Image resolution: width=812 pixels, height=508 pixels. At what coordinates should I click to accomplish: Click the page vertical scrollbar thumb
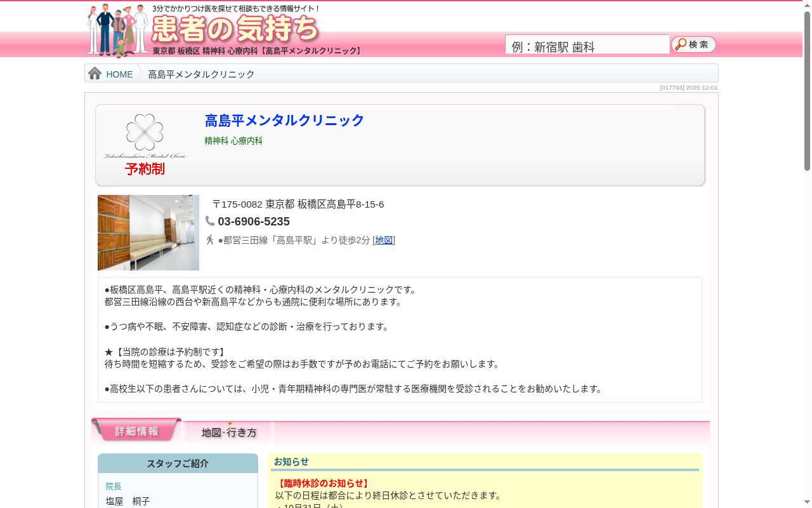pyautogui.click(x=807, y=91)
